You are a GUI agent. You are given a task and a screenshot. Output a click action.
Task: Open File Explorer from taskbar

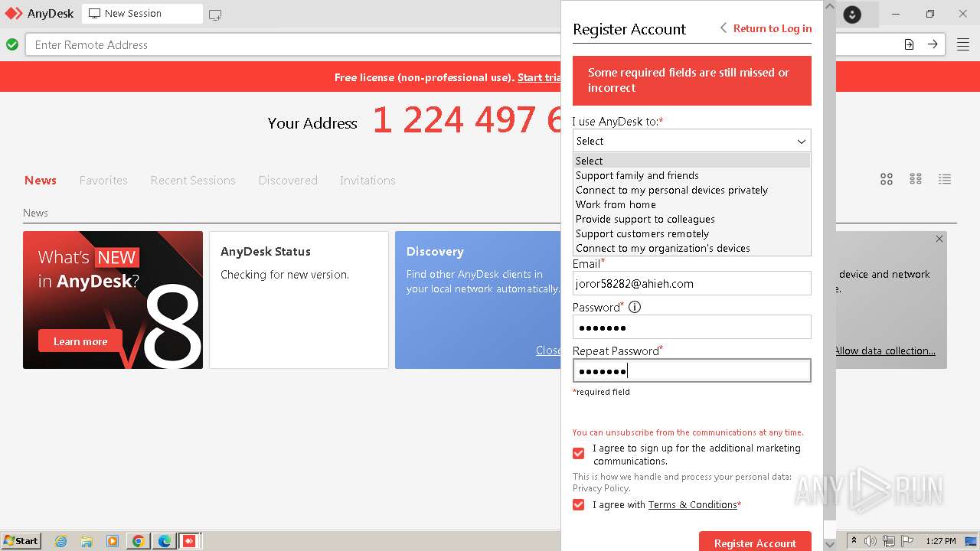(x=87, y=541)
